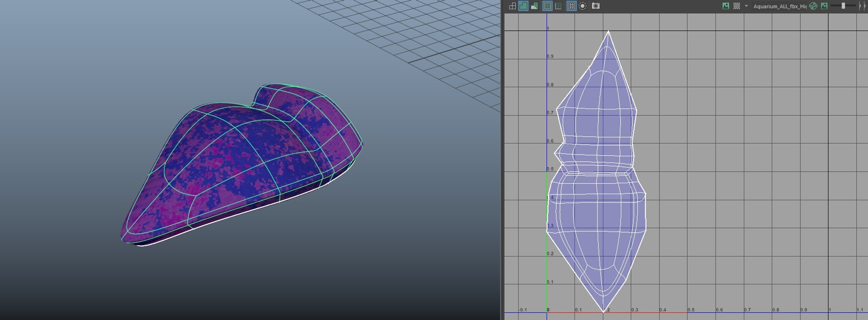Expand the collapsed toolbar section handle
868x320 pixels.
(862, 6)
